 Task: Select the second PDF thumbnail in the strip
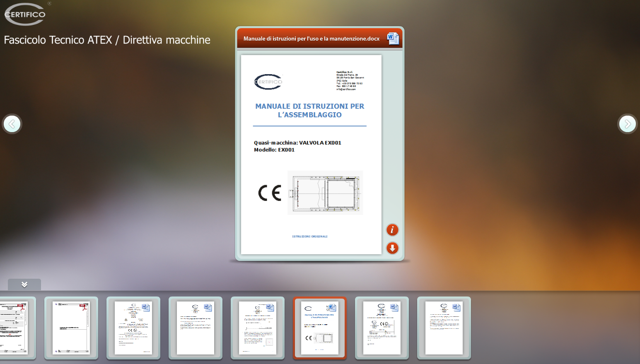point(71,328)
